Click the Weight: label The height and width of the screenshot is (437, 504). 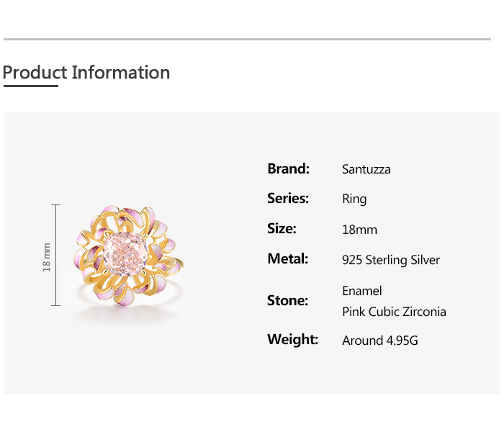click(292, 339)
